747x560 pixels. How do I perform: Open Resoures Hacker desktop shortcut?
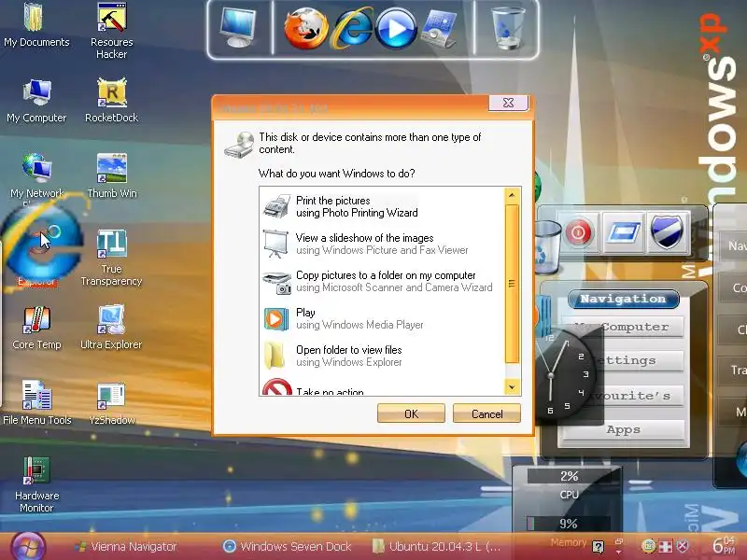[111, 31]
